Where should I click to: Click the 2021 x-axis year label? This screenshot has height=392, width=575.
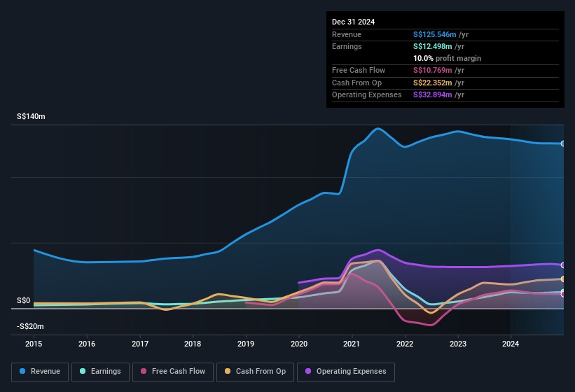[x=352, y=344]
